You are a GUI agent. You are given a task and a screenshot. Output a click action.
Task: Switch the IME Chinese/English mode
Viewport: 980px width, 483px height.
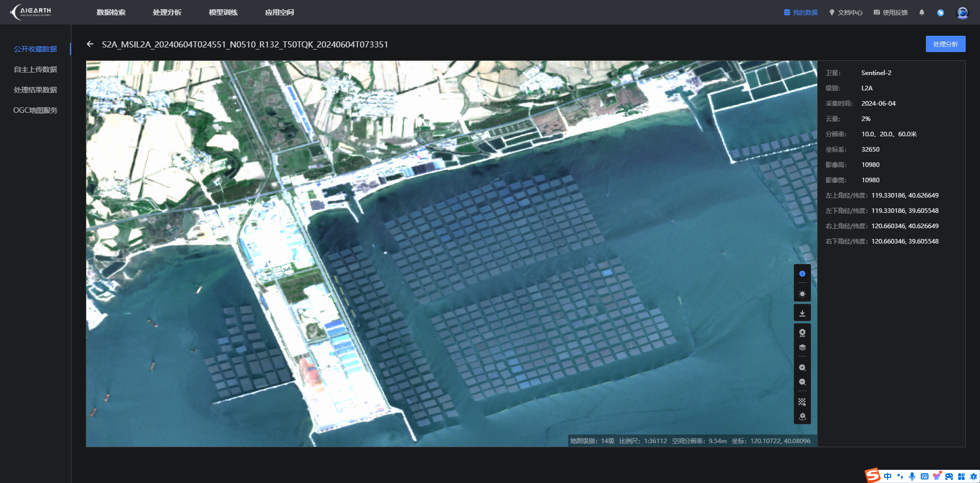click(888, 476)
